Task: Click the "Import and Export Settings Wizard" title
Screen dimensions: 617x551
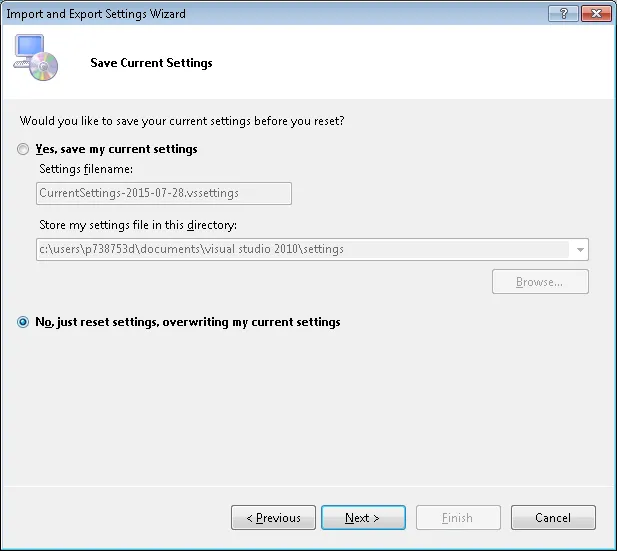Action: (x=96, y=14)
